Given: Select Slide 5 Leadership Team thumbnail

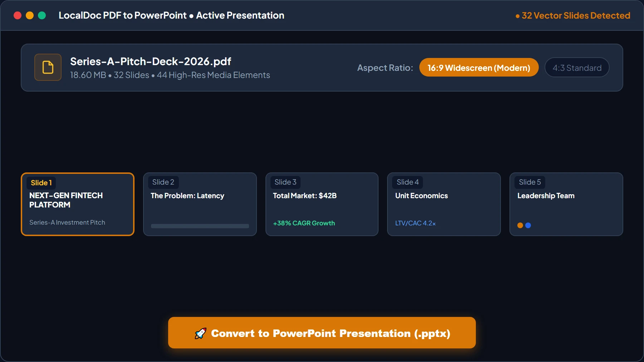Looking at the screenshot, I should pos(566,204).
